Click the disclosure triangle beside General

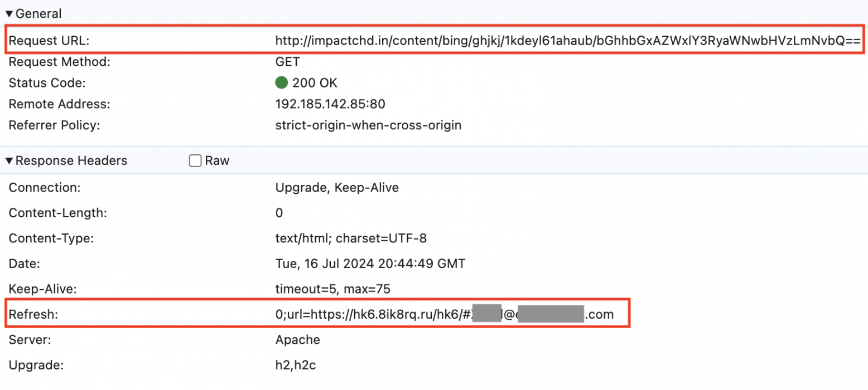click(x=9, y=13)
